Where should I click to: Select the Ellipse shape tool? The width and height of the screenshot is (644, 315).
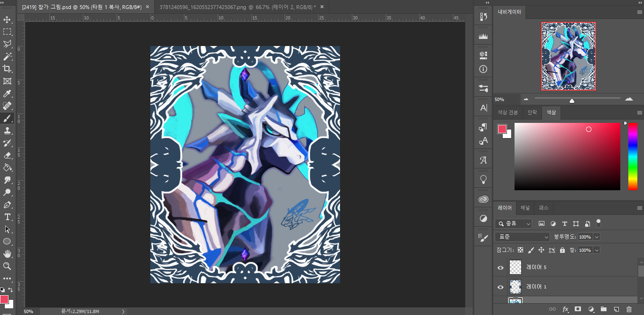[x=7, y=241]
